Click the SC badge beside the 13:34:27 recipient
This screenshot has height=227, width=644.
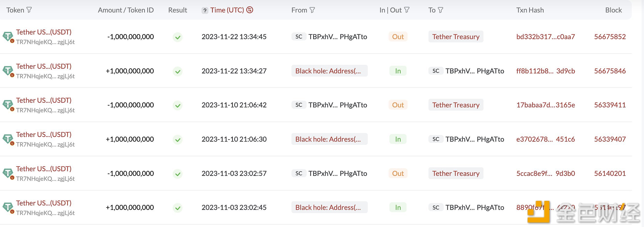(x=436, y=71)
